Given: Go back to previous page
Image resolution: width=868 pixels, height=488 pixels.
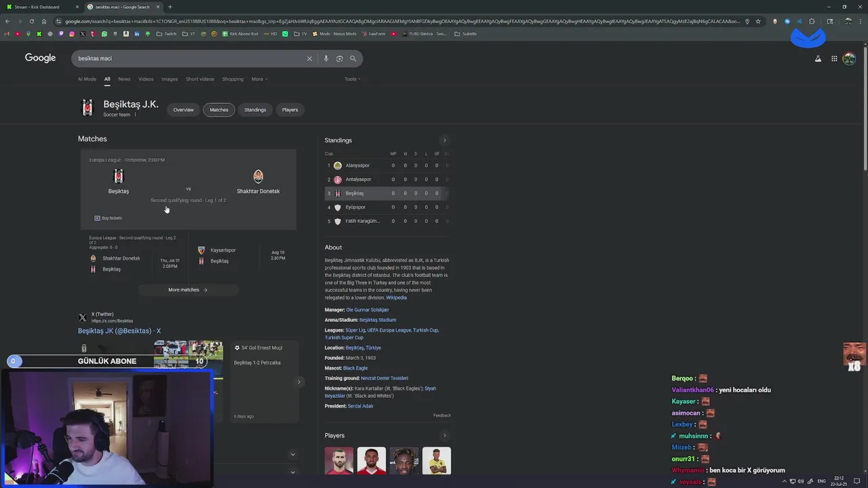Looking at the screenshot, I should coord(7,21).
